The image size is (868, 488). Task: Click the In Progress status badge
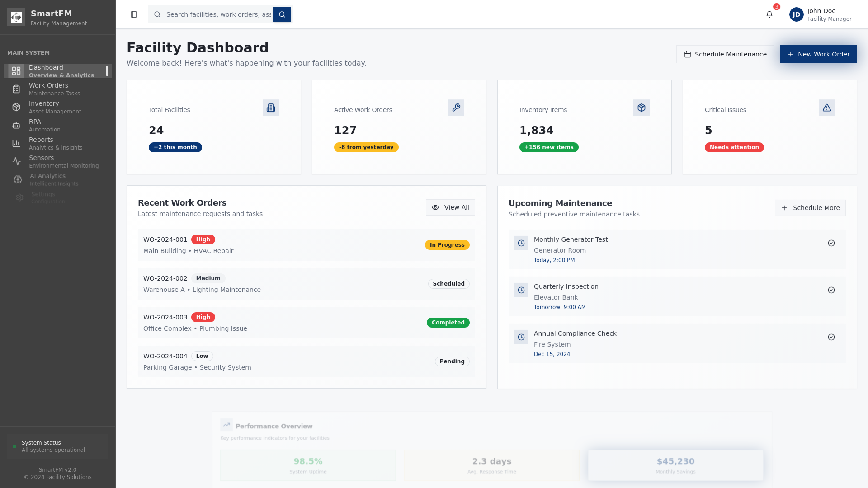(447, 245)
